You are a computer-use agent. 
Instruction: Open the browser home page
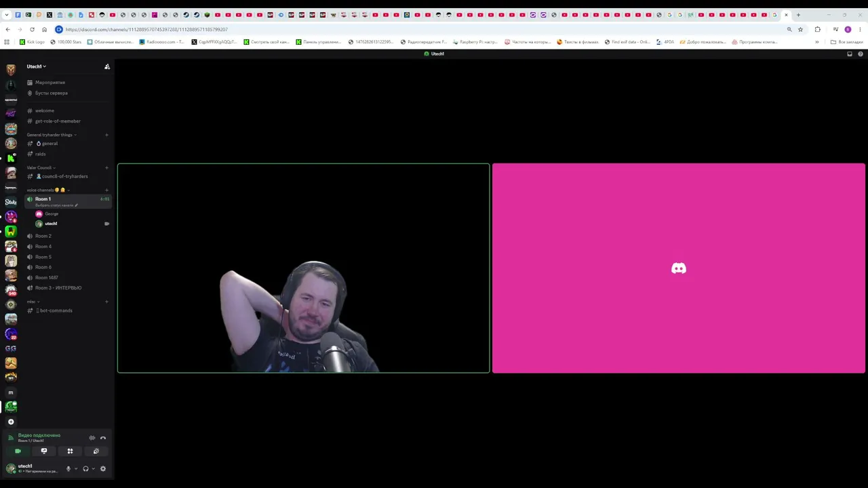click(x=44, y=30)
